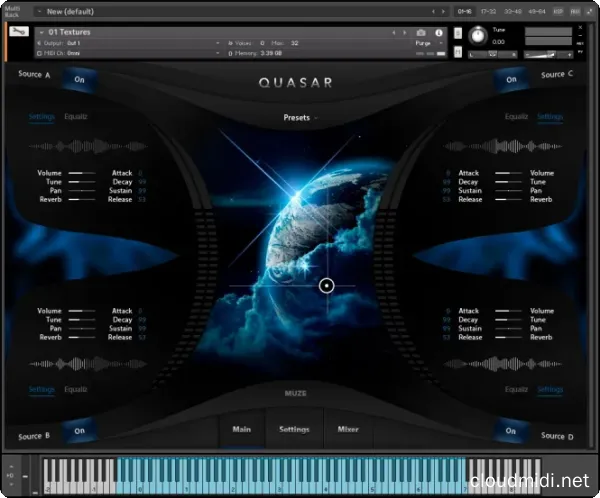Switch to the Mixer tab
Screen dimensions: 600x498
348,429
